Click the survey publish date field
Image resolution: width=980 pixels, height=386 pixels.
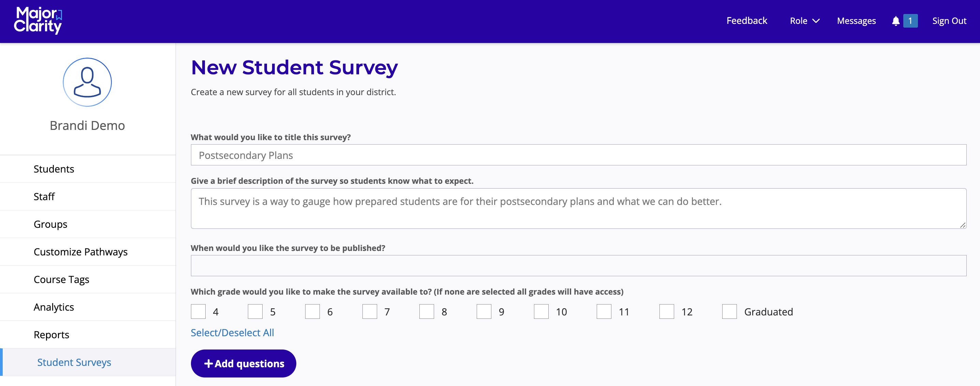578,265
